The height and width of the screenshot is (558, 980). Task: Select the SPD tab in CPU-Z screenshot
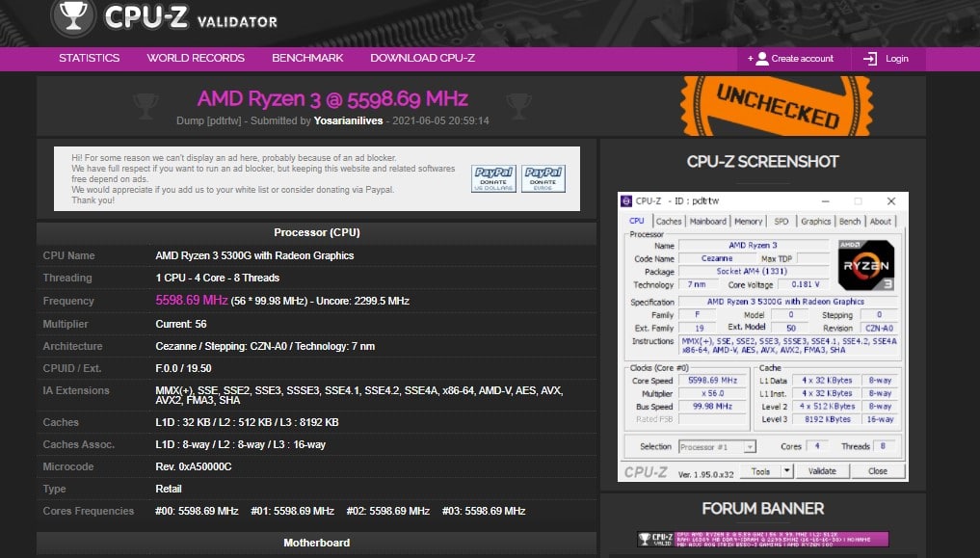(x=781, y=222)
